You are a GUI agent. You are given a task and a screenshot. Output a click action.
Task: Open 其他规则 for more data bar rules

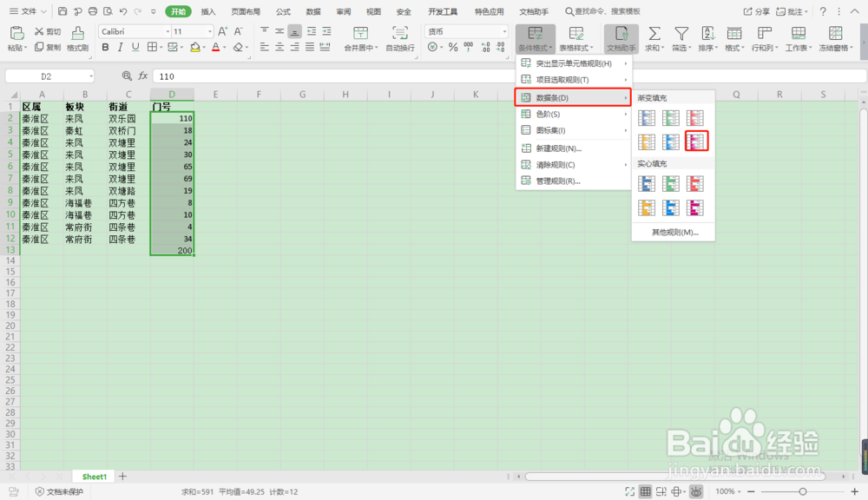click(673, 233)
